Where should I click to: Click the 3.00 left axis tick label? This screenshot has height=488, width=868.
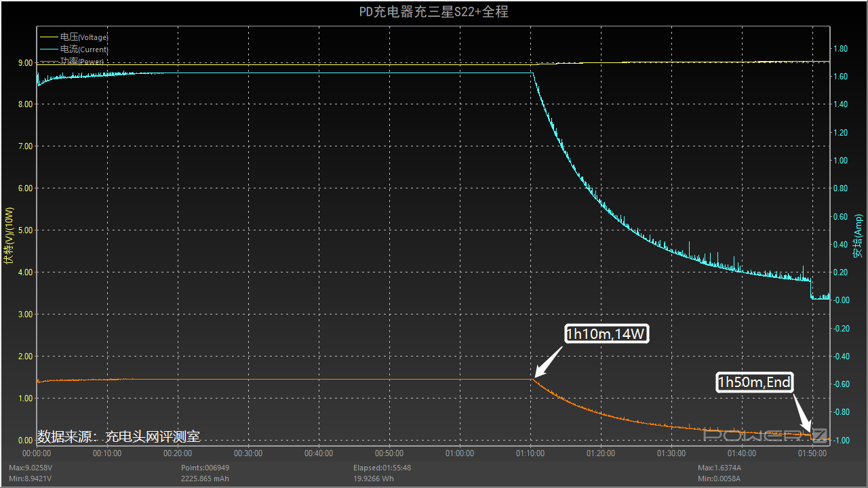click(25, 314)
